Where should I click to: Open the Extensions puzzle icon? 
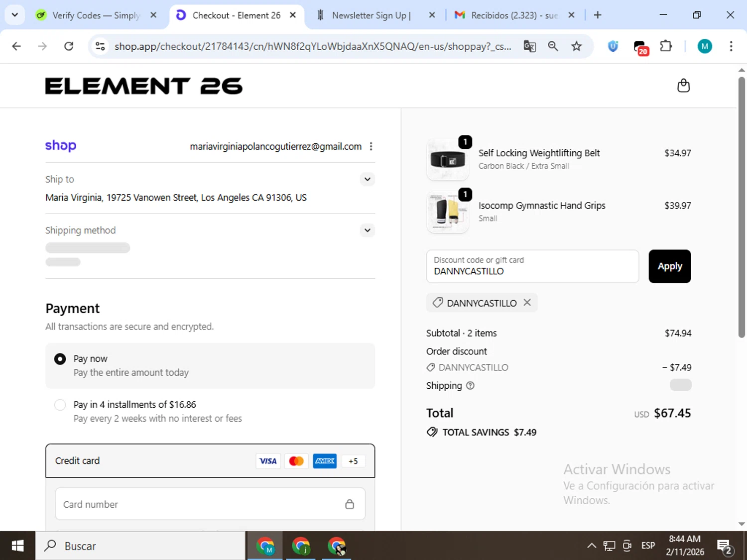tap(666, 46)
